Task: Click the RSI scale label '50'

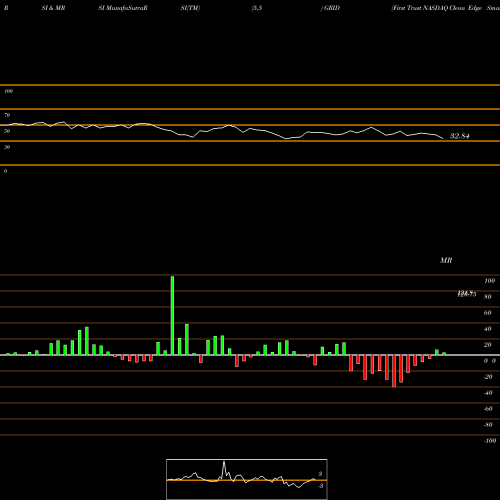Action: tap(7, 131)
